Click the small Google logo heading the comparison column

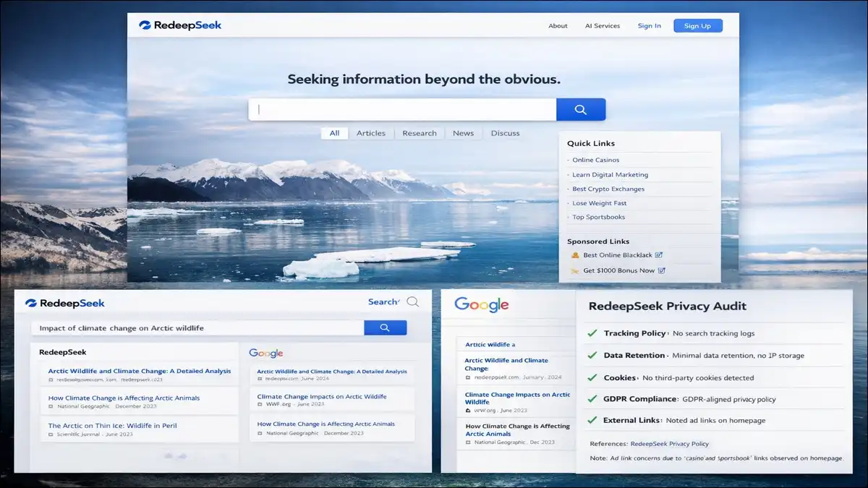(265, 353)
